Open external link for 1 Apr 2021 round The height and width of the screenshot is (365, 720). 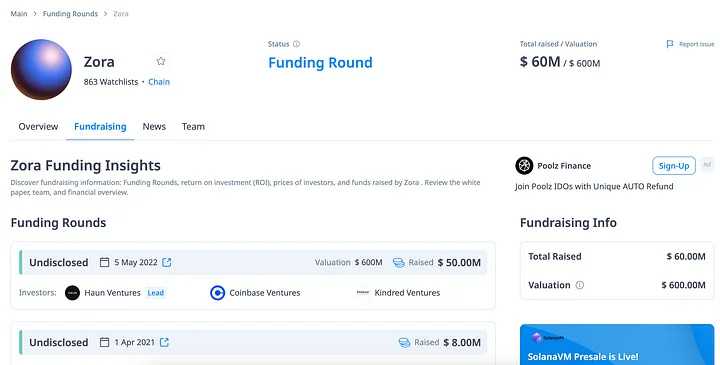[x=164, y=342]
